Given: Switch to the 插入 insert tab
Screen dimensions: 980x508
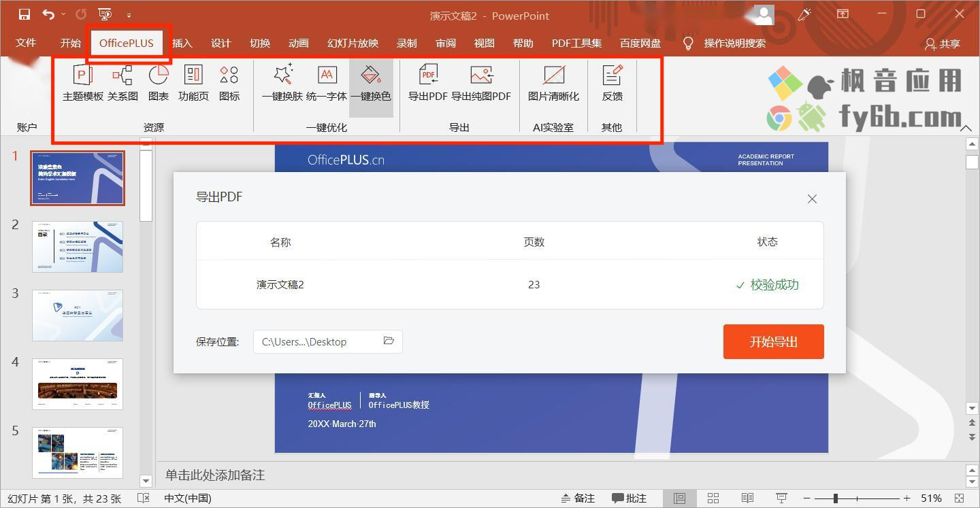Looking at the screenshot, I should point(182,43).
